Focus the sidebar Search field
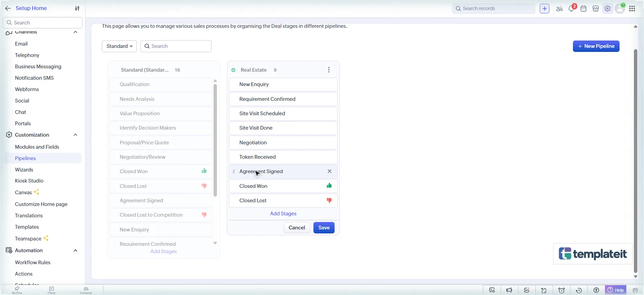Viewport: 644px width, 295px height. click(43, 23)
